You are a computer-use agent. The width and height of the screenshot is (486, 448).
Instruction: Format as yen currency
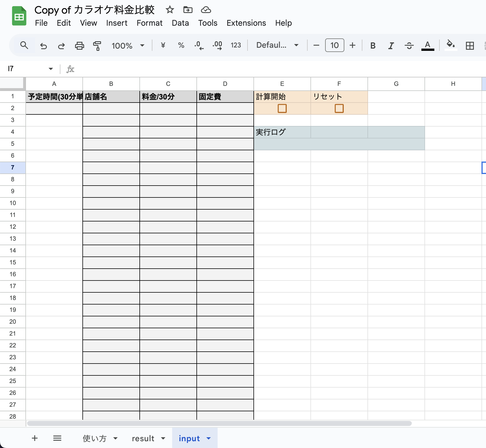[x=163, y=45]
